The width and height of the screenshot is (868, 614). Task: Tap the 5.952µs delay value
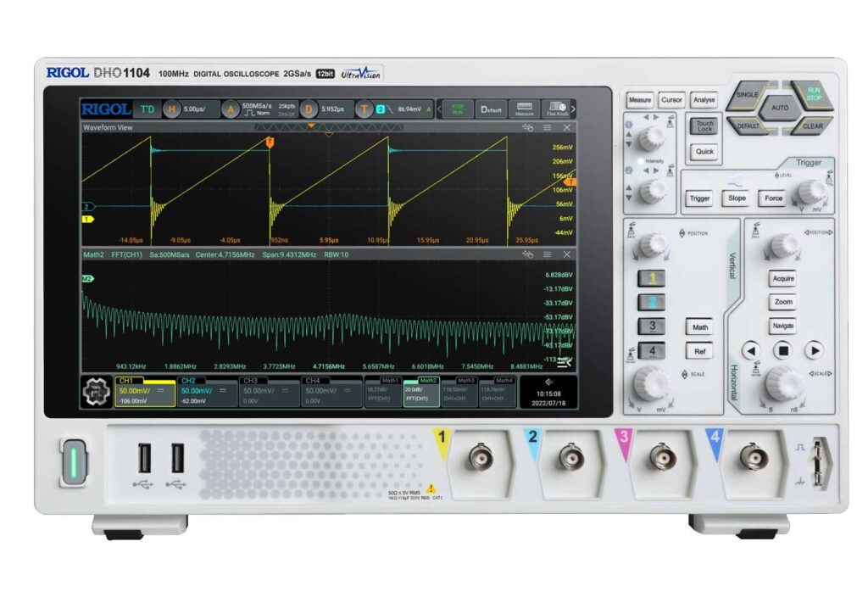(332, 109)
